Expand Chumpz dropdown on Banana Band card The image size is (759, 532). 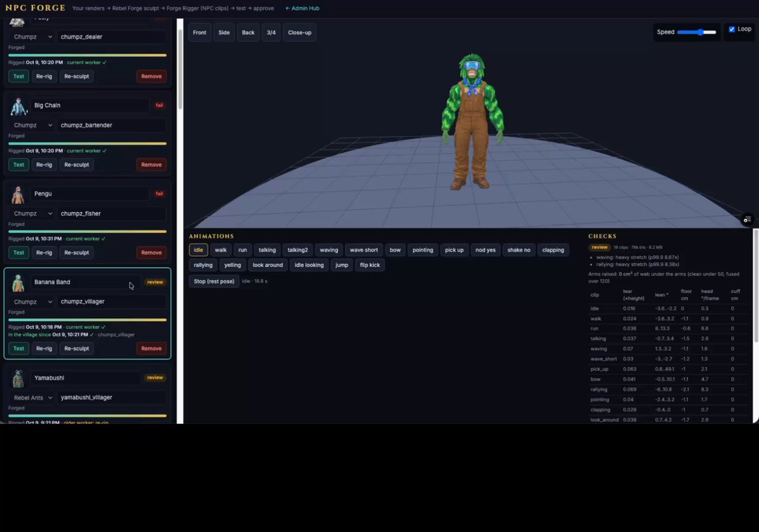[x=32, y=302]
